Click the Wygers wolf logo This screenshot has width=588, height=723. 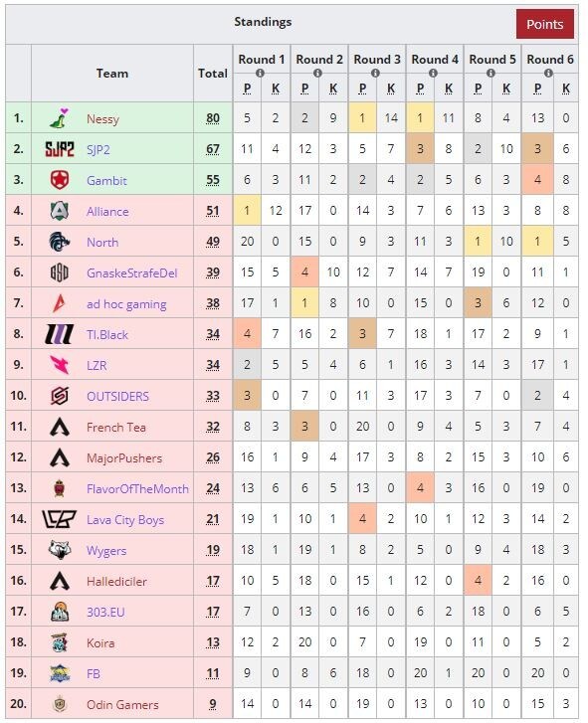[60, 550]
